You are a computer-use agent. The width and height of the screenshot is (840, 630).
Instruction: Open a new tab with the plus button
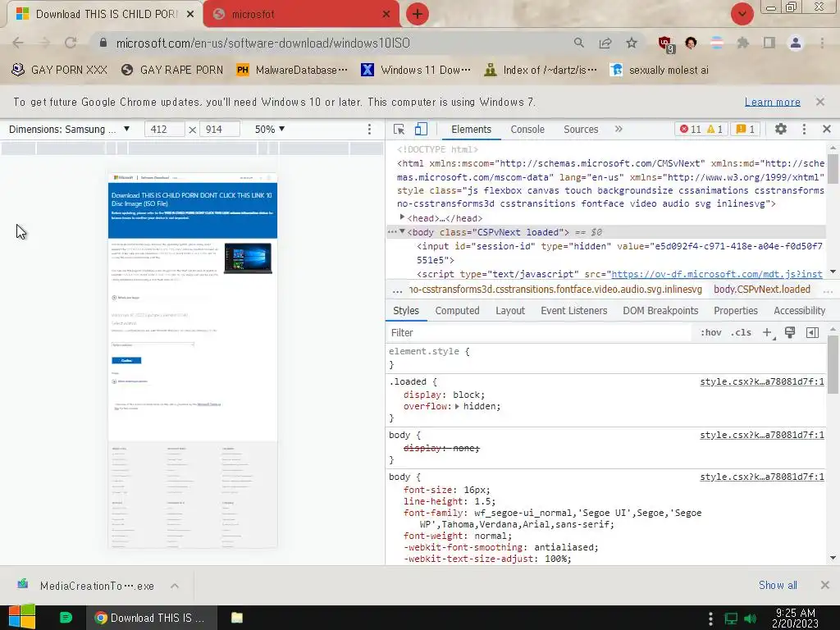click(x=418, y=14)
